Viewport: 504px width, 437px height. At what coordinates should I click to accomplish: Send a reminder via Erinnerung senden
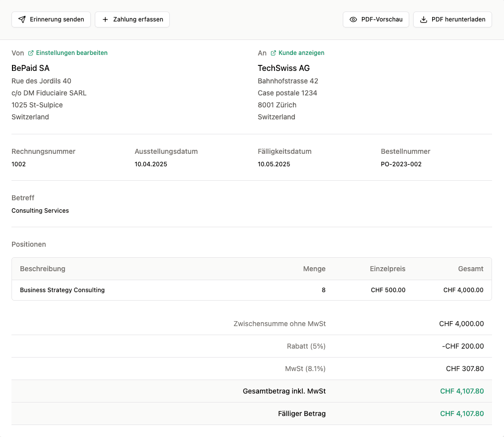[51, 19]
